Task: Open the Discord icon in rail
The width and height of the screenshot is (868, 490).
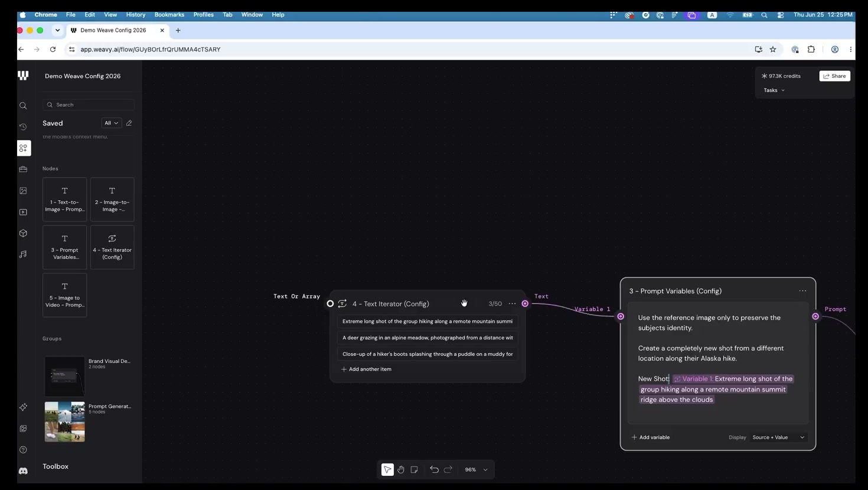Action: pyautogui.click(x=23, y=471)
